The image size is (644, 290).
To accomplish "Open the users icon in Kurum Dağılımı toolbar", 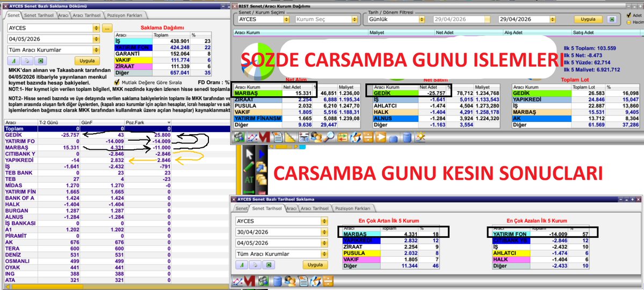I will 317,137.
